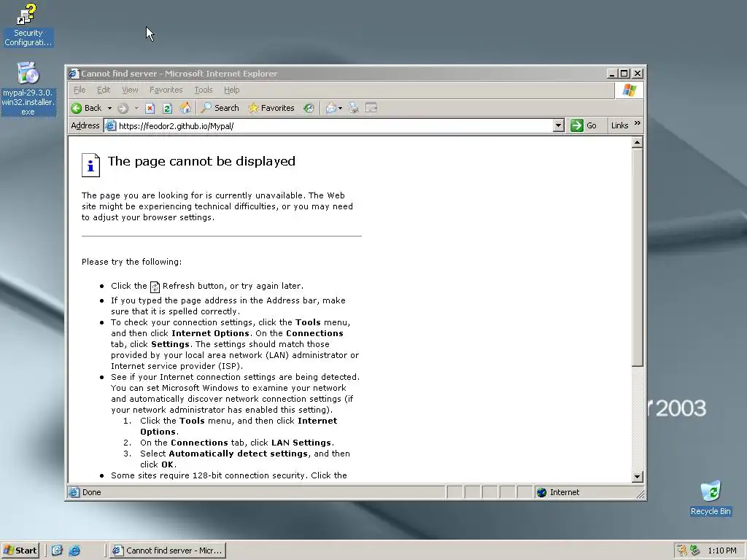Click the green Go arrow button
Image resolution: width=747 pixels, height=560 pixels.
pyautogui.click(x=577, y=125)
